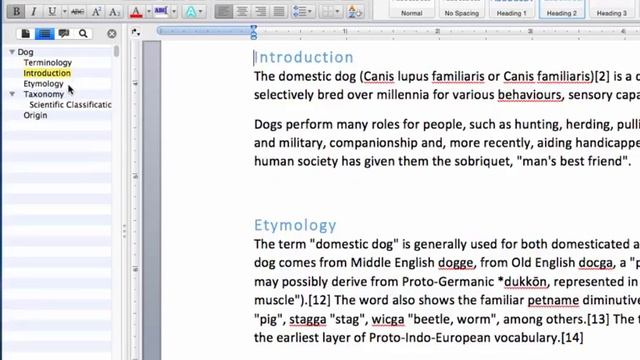Show the Document Map pane
This screenshot has width=640, height=360.
tap(44, 33)
